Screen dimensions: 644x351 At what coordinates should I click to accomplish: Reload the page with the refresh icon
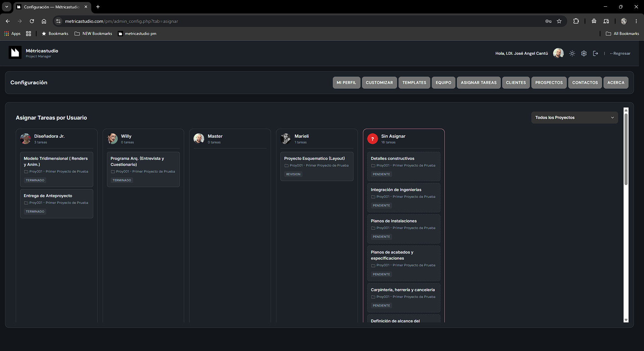(32, 21)
